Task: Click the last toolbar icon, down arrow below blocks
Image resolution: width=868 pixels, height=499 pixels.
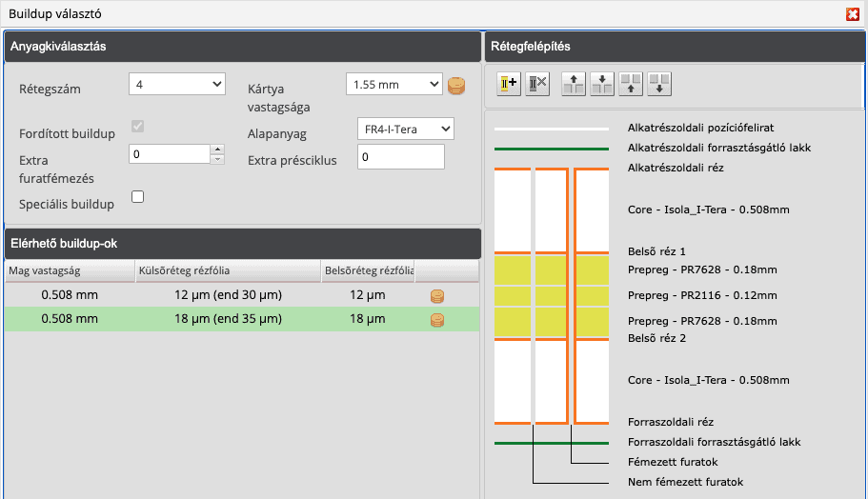Action: coord(660,84)
